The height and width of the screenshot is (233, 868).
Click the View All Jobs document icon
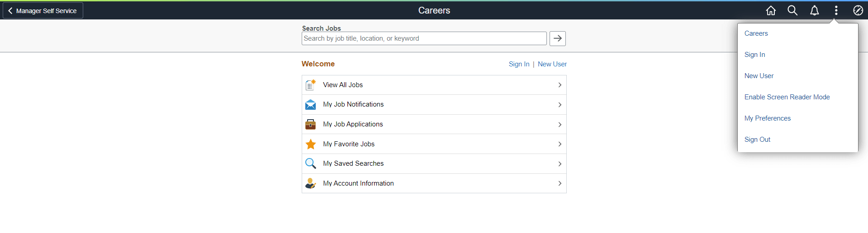point(310,85)
